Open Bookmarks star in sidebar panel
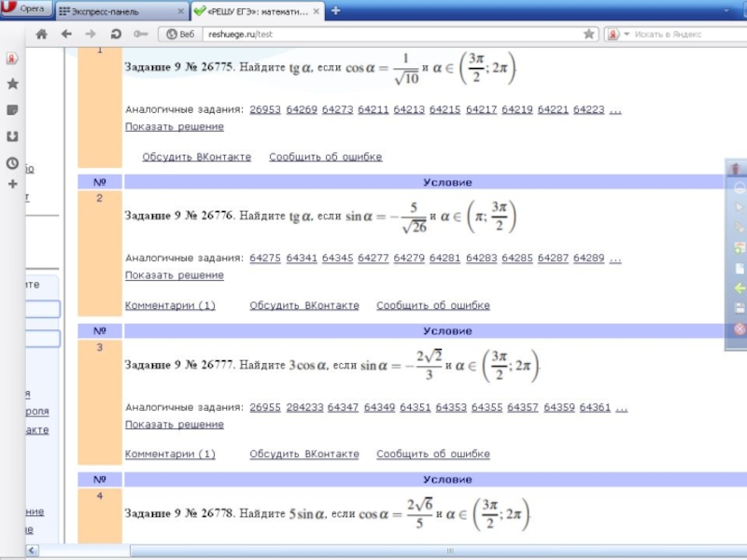The height and width of the screenshot is (560, 747). pyautogui.click(x=12, y=83)
